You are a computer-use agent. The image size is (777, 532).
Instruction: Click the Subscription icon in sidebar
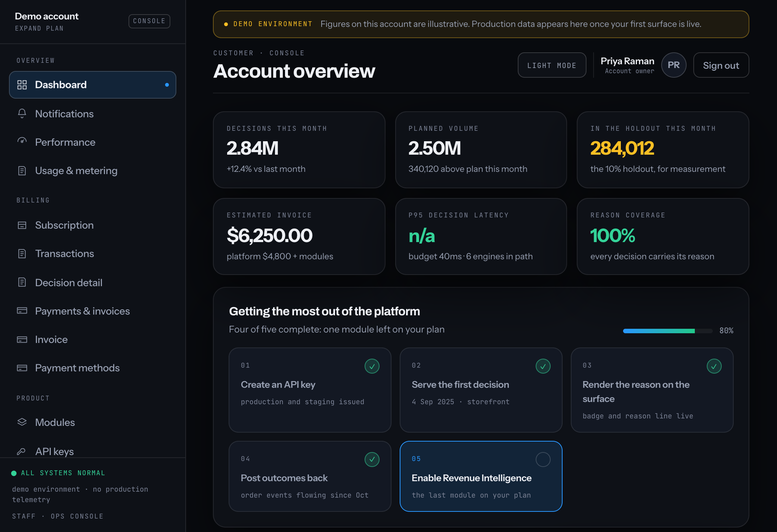(22, 225)
